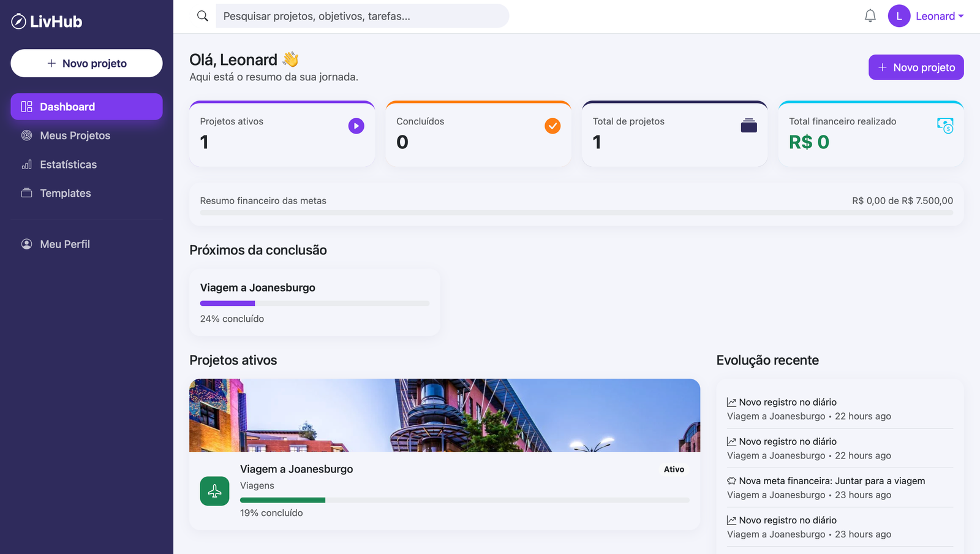Open the Viagem a Joanesburgo near-completion card

315,302
